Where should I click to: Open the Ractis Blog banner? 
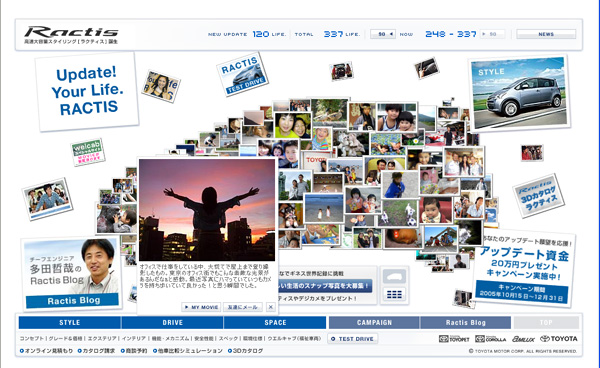[72, 274]
